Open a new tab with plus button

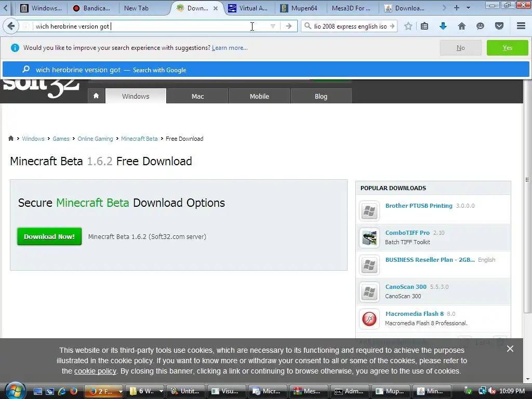(x=457, y=8)
